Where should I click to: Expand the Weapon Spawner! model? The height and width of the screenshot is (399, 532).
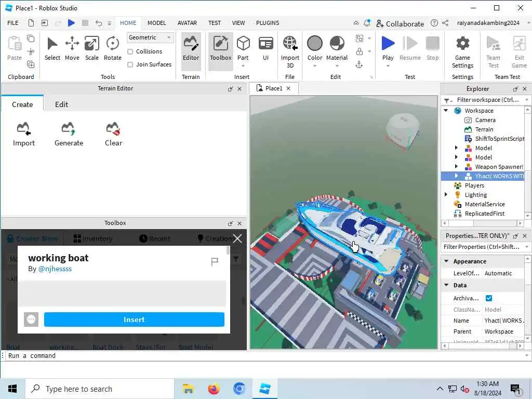click(x=456, y=167)
